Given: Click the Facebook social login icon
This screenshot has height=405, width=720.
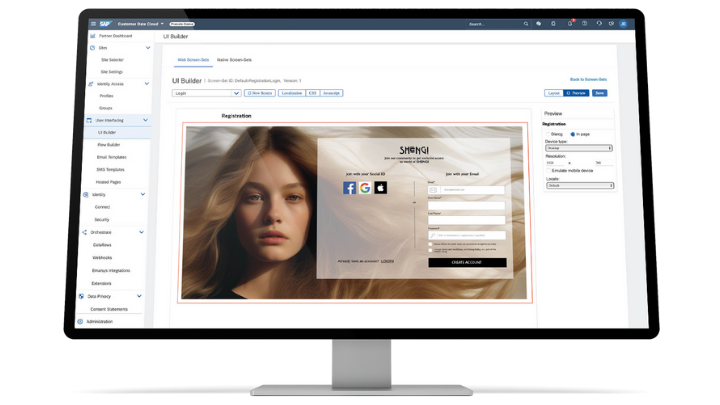Looking at the screenshot, I should pyautogui.click(x=349, y=188).
